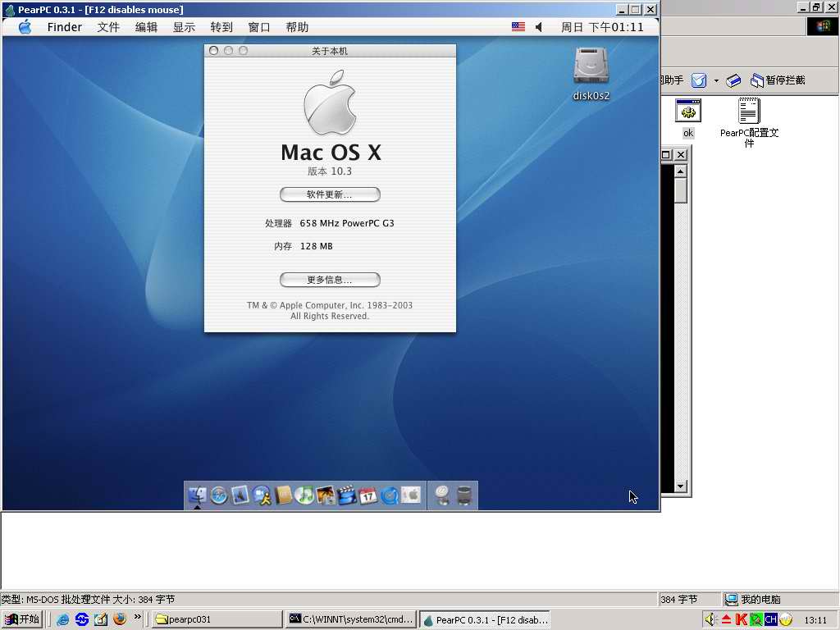The height and width of the screenshot is (630, 840).
Task: Launch Safari compass icon in the dock
Action: coord(218,495)
